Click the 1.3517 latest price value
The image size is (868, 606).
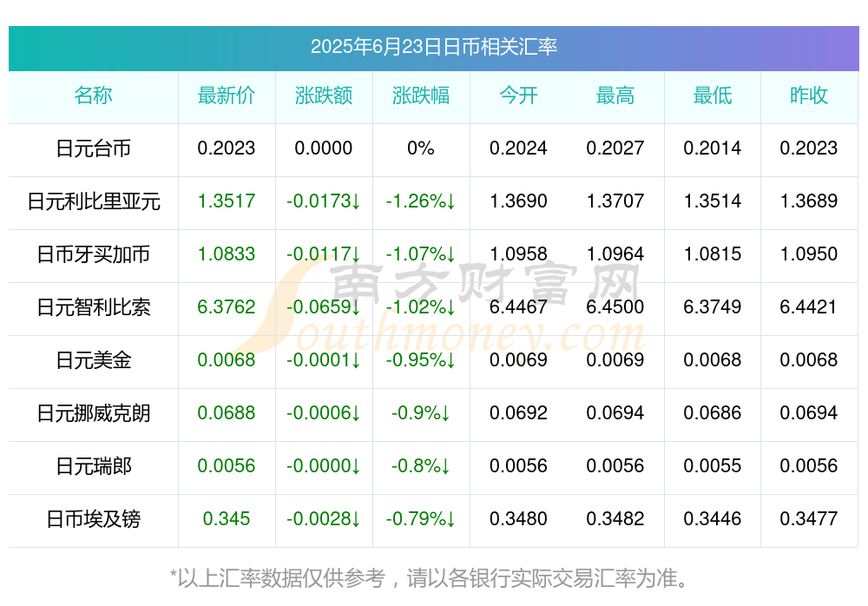[227, 201]
